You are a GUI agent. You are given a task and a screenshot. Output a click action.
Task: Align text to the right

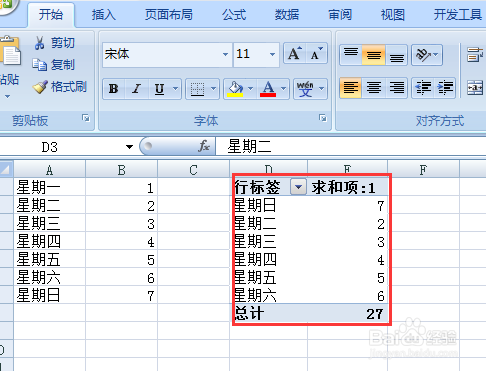coord(396,88)
